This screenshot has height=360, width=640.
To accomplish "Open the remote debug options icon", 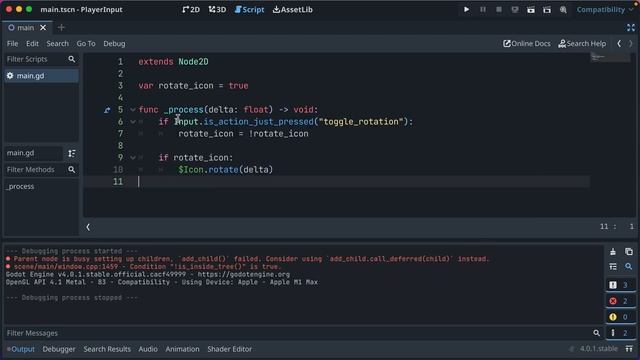I will pyautogui.click(x=515, y=9).
